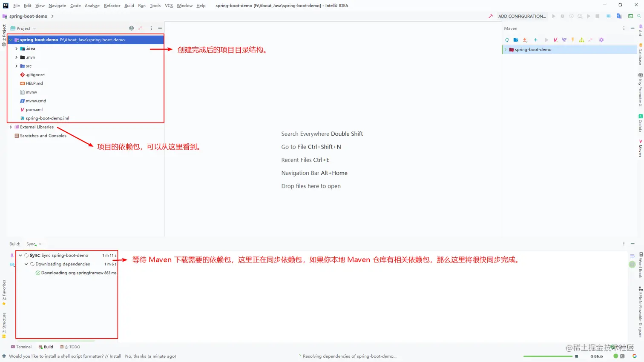Viewport: 644px width, 362px height.
Task: Open the Translate plugin icon
Action: point(619,16)
